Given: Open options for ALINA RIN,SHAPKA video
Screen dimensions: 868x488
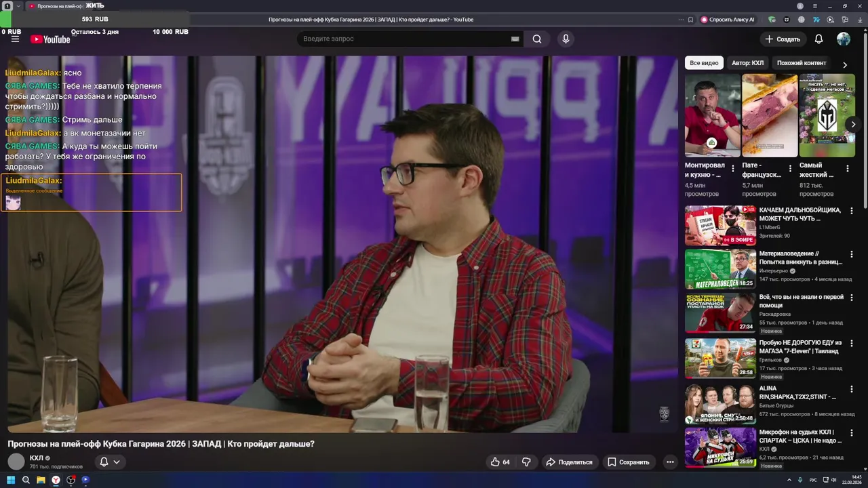Looking at the screenshot, I should [x=852, y=389].
